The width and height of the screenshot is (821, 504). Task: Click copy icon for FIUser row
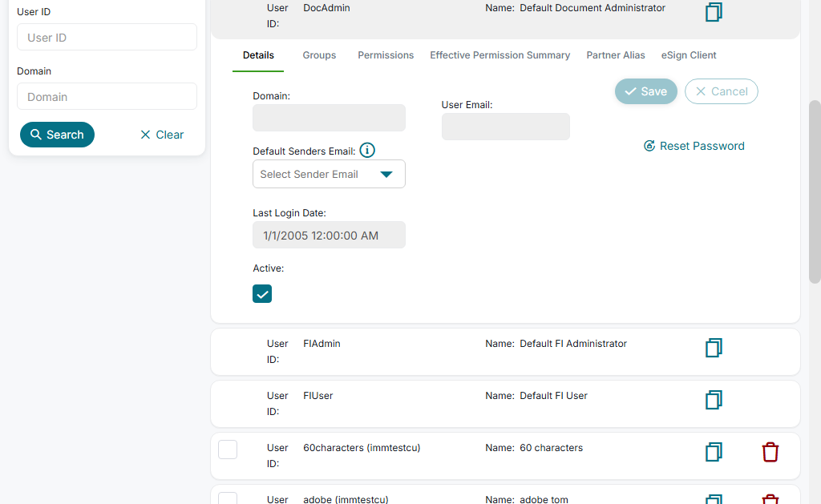coord(714,400)
